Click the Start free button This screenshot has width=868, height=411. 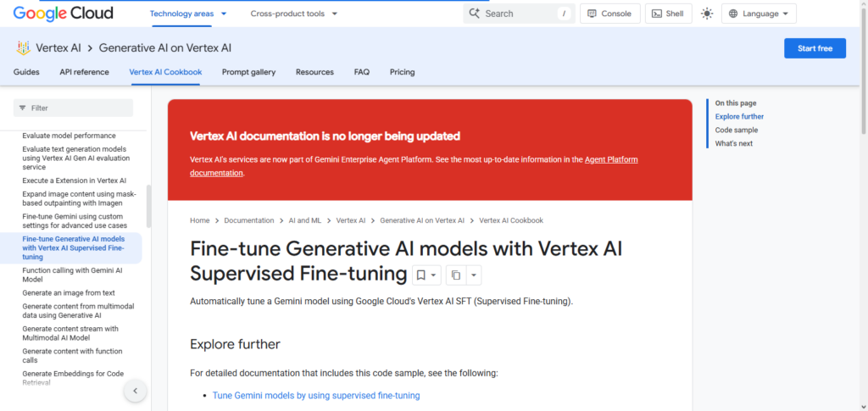pos(815,48)
